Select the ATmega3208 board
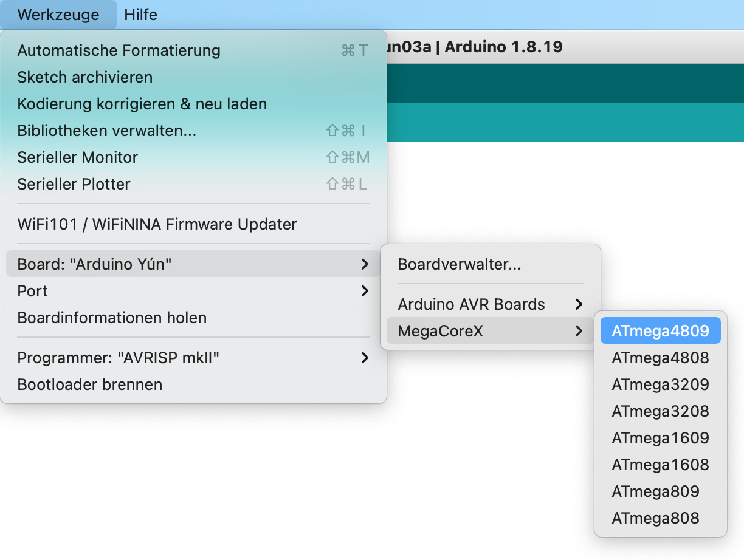Image resolution: width=744 pixels, height=560 pixels. (x=661, y=411)
